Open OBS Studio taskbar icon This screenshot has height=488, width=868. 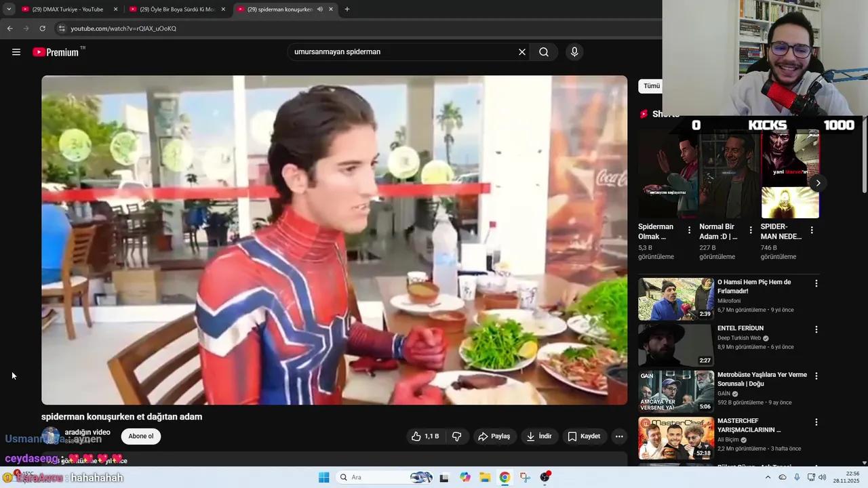(545, 477)
